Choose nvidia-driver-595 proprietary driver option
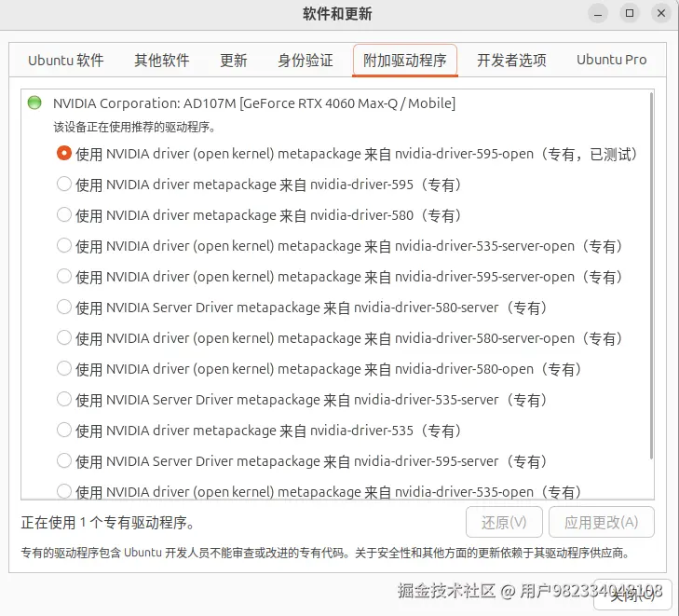679x616 pixels. click(64, 185)
